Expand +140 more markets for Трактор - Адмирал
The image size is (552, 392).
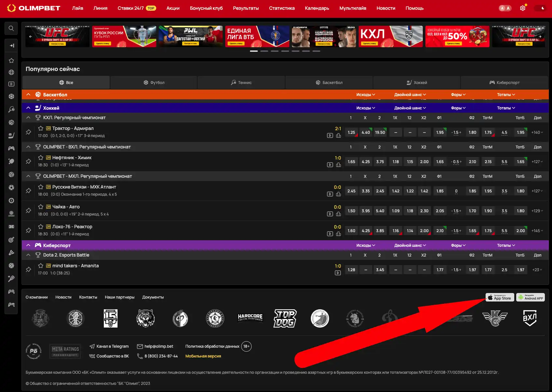(x=537, y=133)
